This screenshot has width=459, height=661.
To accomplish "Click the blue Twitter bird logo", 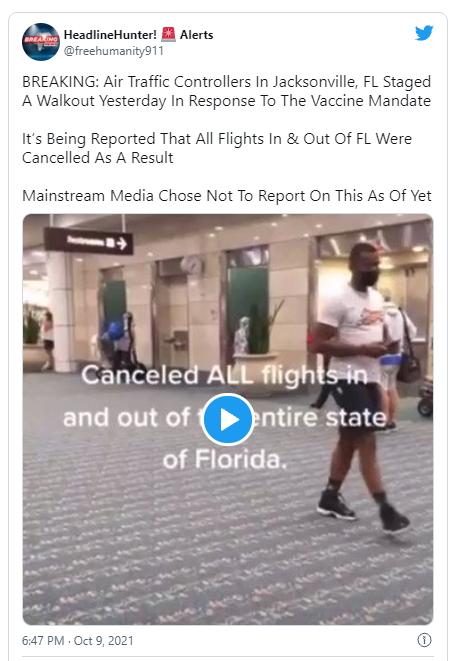I will (424, 33).
